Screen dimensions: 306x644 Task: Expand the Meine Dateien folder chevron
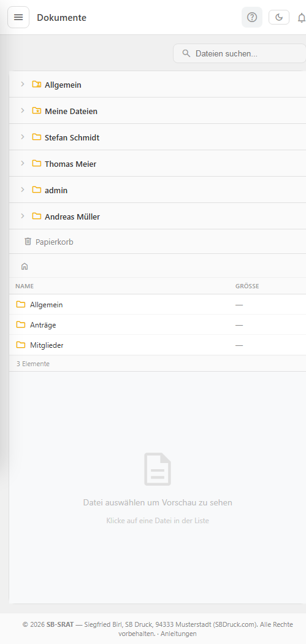tap(23, 110)
